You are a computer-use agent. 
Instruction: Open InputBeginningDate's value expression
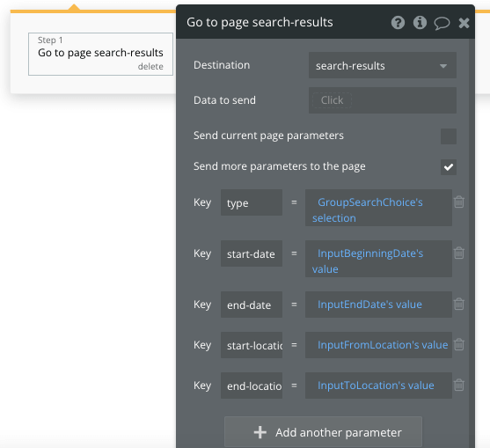(378, 259)
